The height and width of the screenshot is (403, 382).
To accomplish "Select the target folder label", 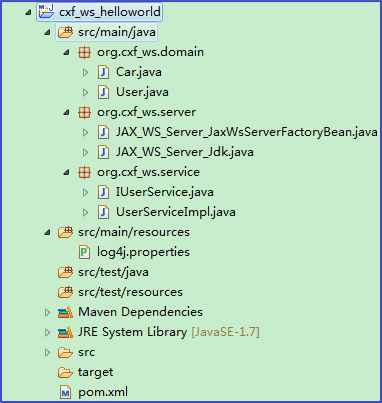I will click(96, 372).
